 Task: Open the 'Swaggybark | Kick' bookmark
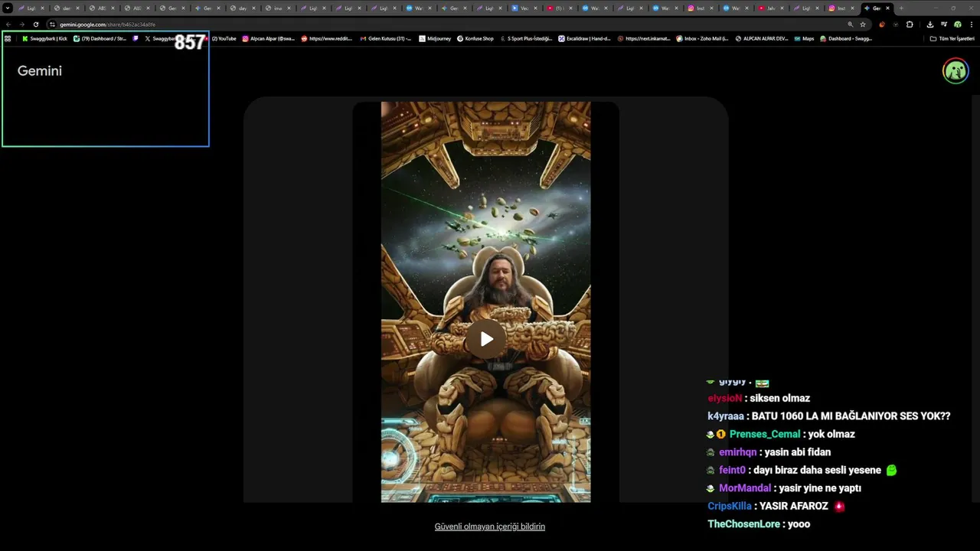tap(44, 38)
